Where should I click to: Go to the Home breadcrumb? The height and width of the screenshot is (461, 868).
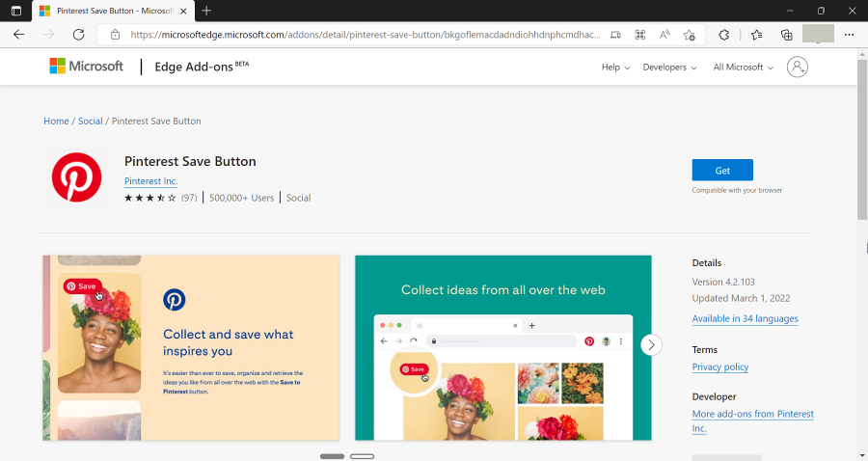pyautogui.click(x=56, y=121)
